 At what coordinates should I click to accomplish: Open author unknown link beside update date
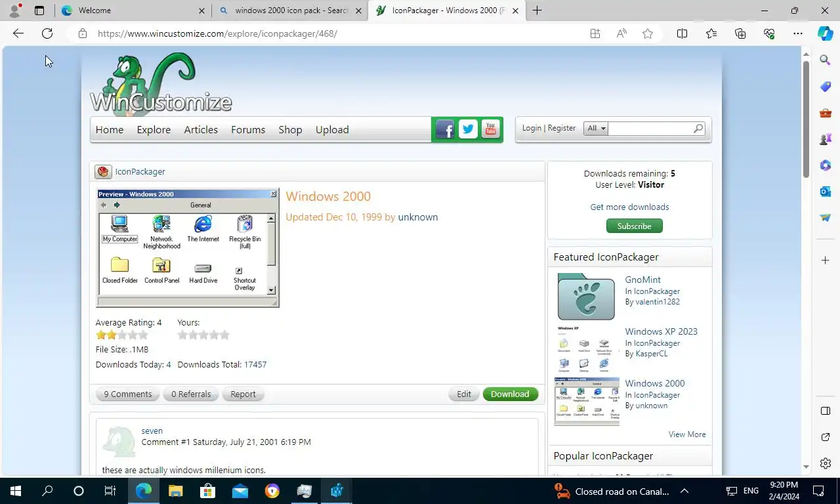(417, 217)
